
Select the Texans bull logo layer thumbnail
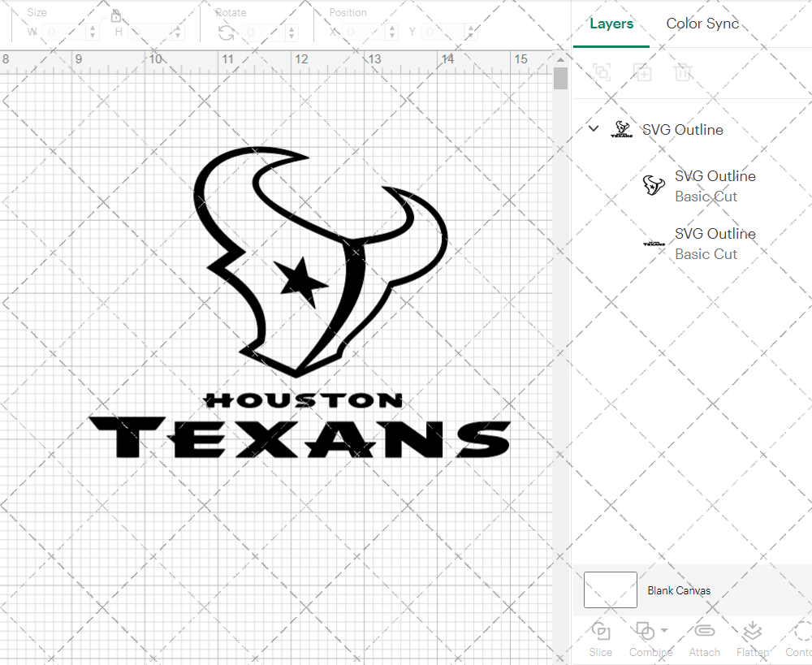coord(653,186)
